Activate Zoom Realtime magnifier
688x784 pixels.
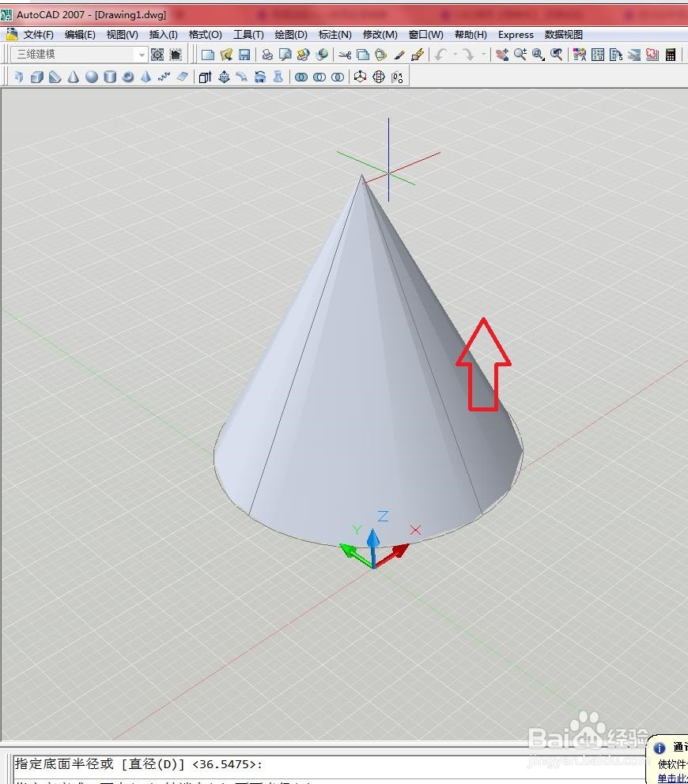pos(520,55)
